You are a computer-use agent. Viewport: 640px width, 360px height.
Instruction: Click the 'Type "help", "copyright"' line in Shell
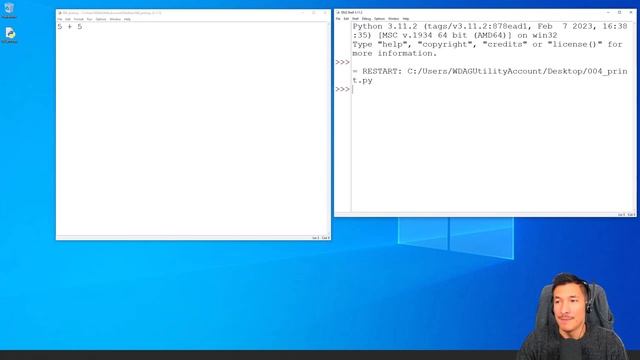[x=487, y=44]
